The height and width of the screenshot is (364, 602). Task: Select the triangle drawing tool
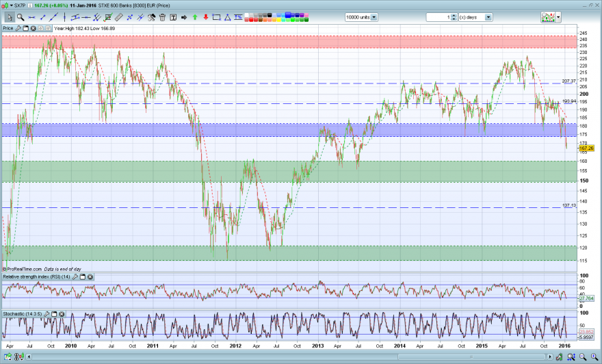point(228,17)
